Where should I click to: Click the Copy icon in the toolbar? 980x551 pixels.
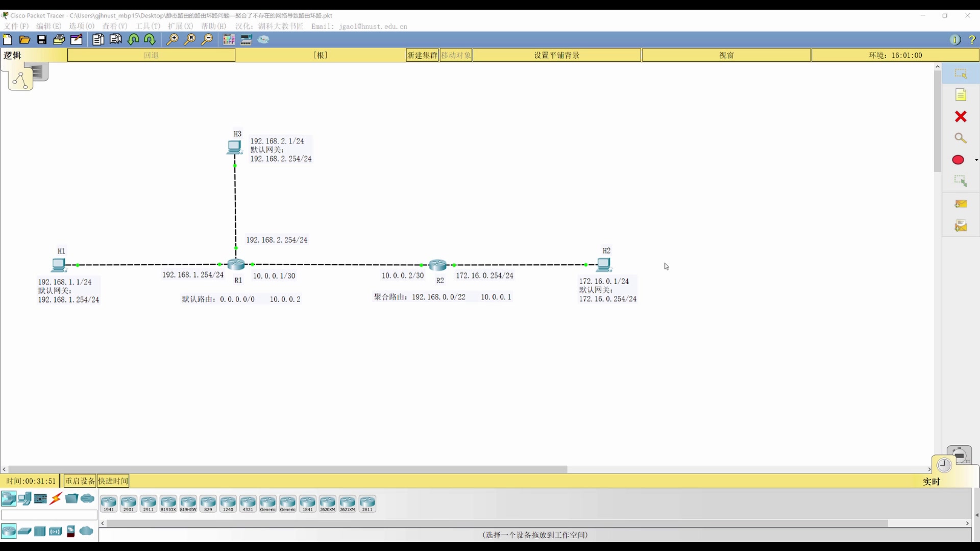(98, 40)
